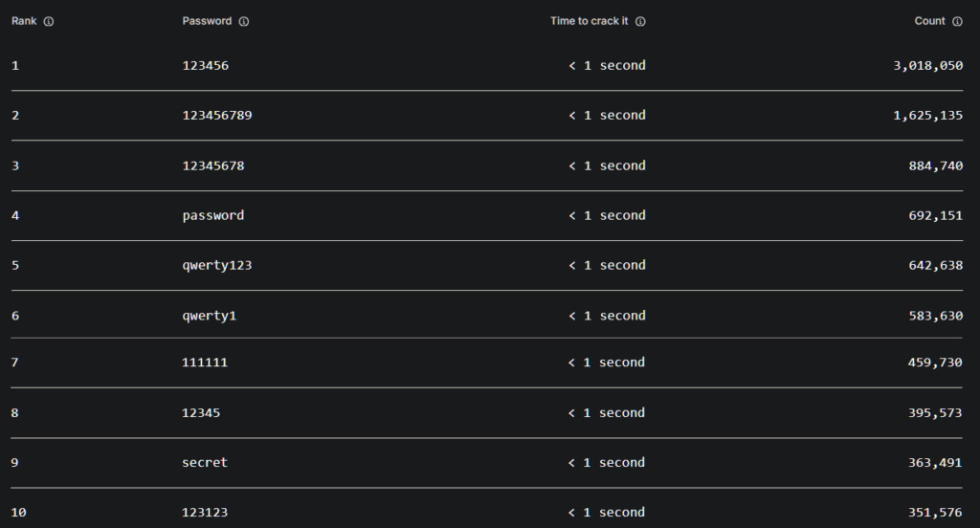Click the count value 1,625,135

(x=928, y=116)
